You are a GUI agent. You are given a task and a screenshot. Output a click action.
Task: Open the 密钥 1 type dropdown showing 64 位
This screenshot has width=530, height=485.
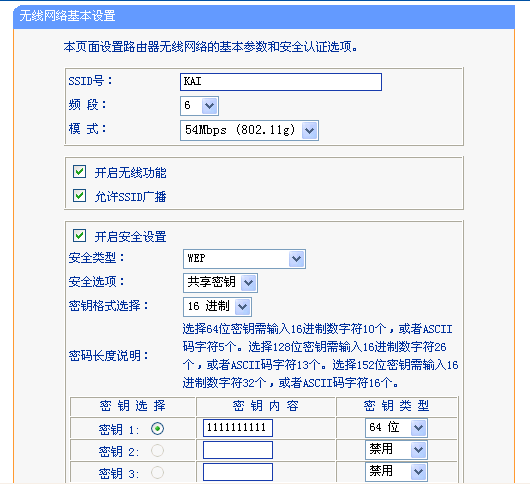point(396,428)
